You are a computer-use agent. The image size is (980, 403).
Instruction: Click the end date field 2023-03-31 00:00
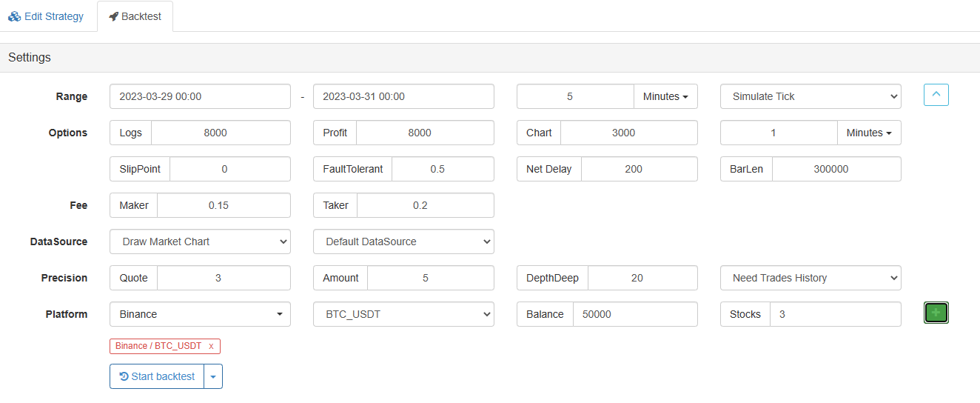pos(403,96)
